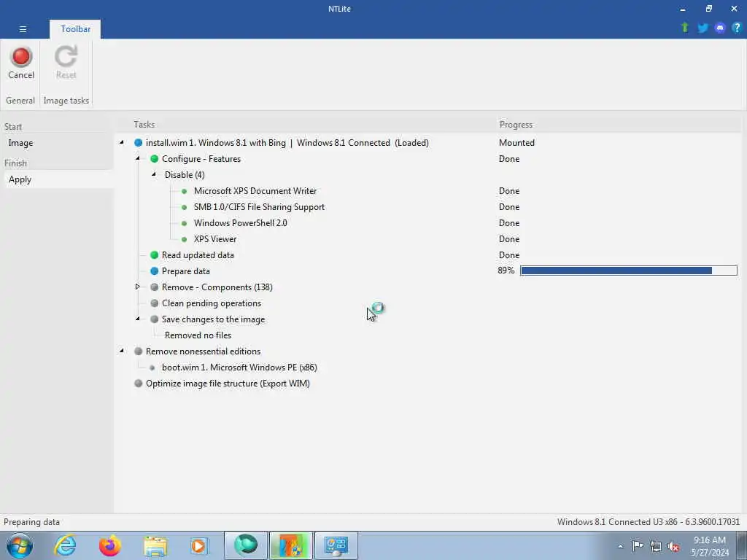747x560 pixels.
Task: Click the 89% progress value
Action: (506, 271)
